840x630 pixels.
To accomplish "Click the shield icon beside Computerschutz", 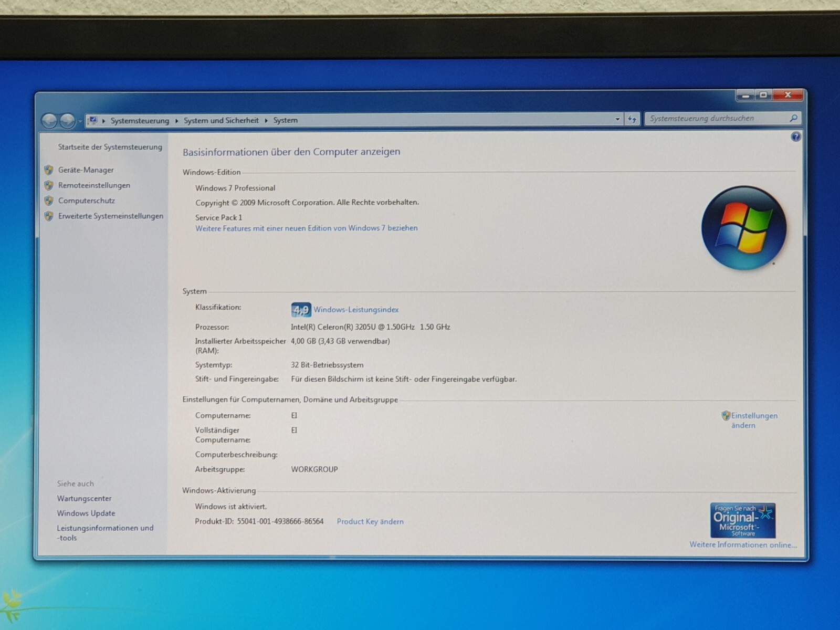I will pos(49,201).
